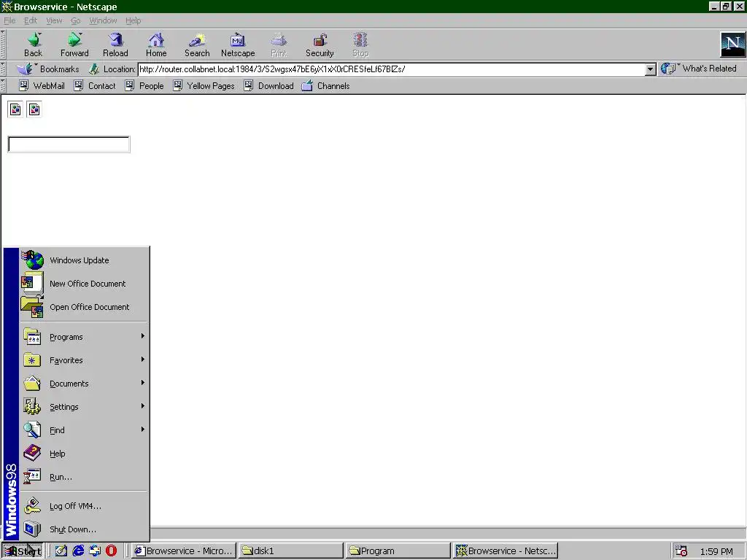Image resolution: width=747 pixels, height=560 pixels.
Task: Open the WebMail personal toolbar link
Action: click(42, 86)
